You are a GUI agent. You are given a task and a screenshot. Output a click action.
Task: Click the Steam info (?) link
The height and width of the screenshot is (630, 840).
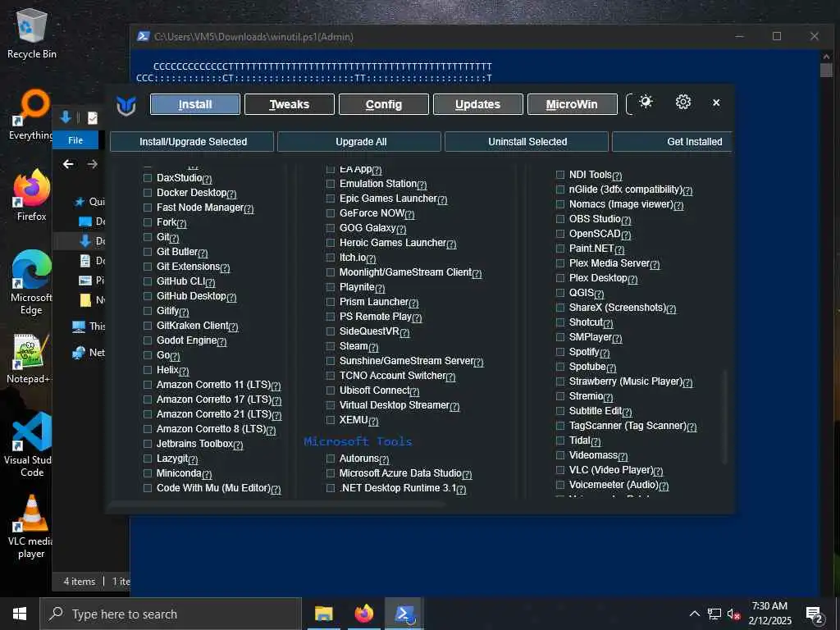[x=373, y=348]
